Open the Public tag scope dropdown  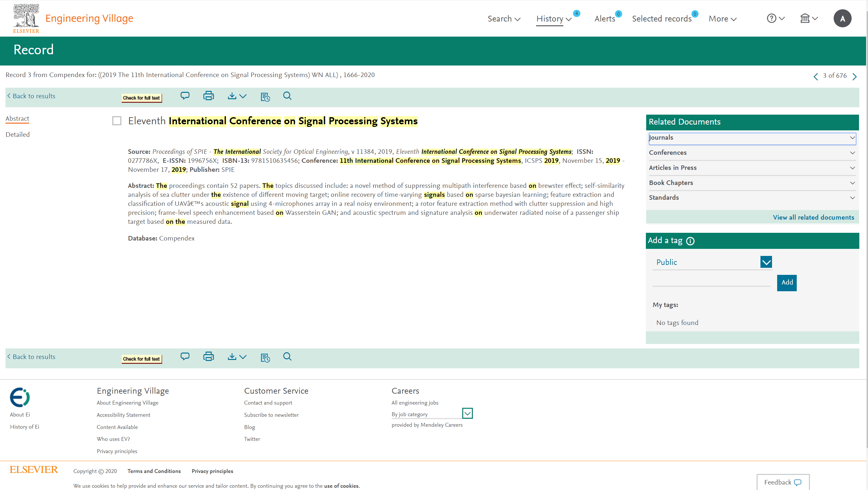click(x=712, y=262)
